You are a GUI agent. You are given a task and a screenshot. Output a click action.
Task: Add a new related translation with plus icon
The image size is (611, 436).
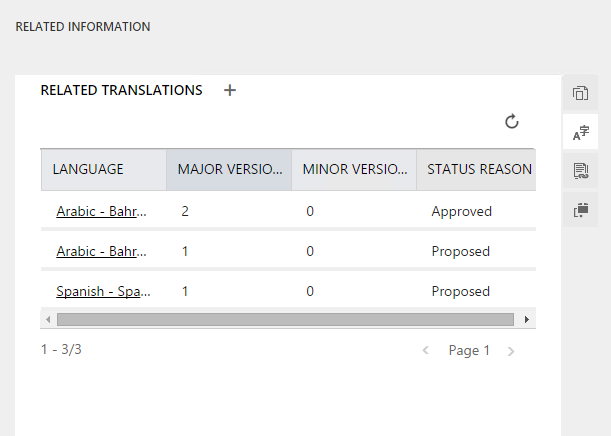[230, 90]
